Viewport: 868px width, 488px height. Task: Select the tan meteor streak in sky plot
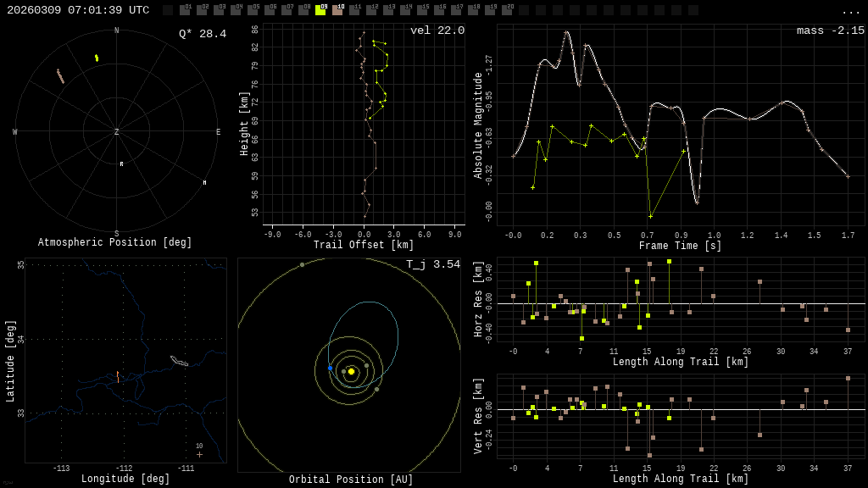click(60, 76)
